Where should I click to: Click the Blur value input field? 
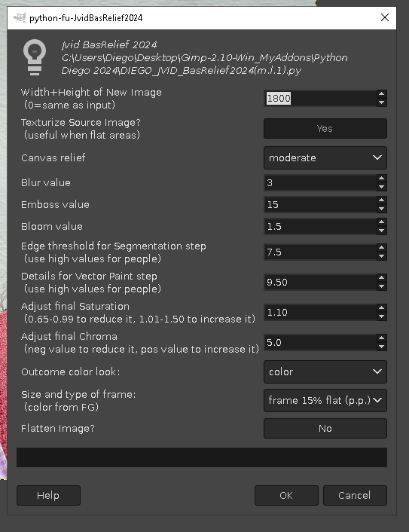(320, 182)
